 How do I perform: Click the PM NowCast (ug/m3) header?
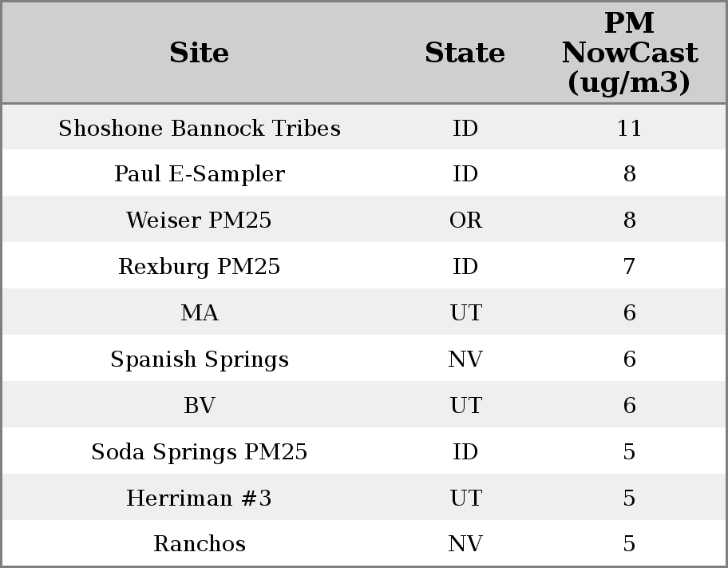(629, 53)
